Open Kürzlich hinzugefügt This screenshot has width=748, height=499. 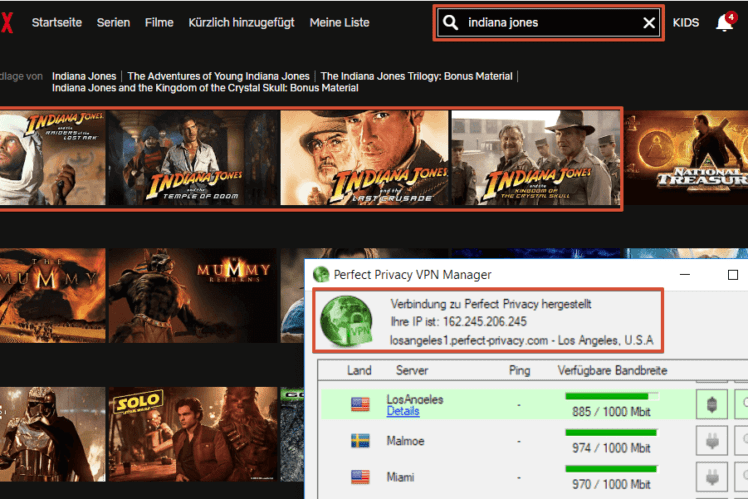click(241, 22)
